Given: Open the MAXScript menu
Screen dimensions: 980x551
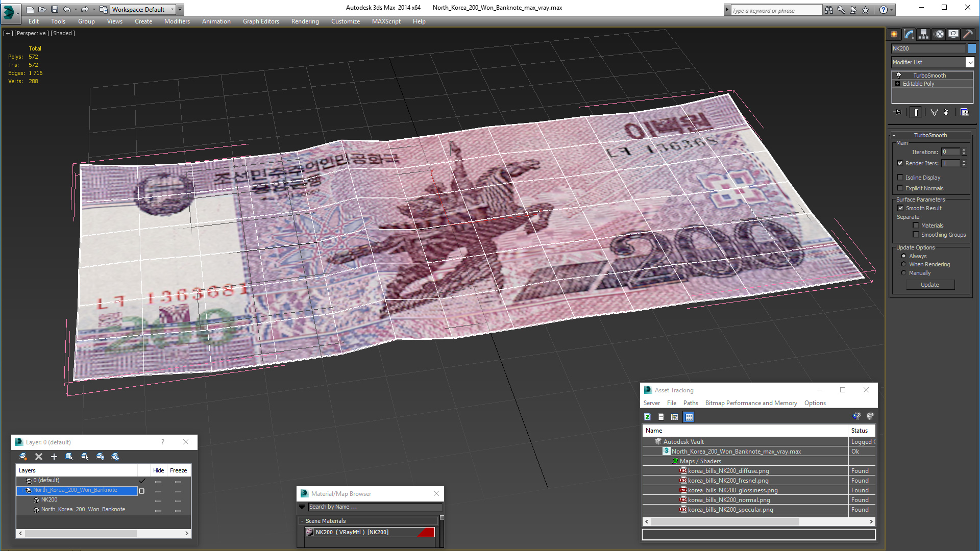Looking at the screenshot, I should [x=386, y=21].
